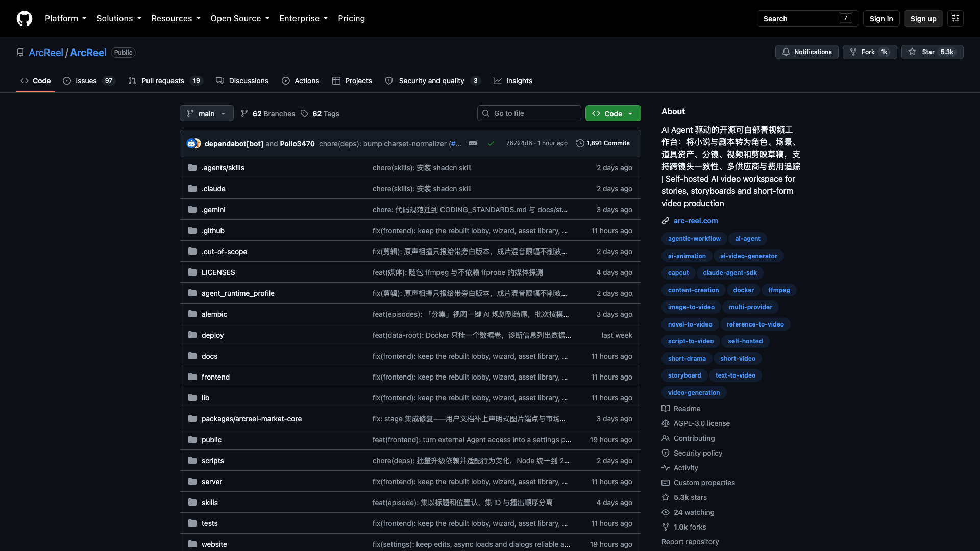Expand the Resources navigation menu
Image resolution: width=980 pixels, height=551 pixels.
coord(176,18)
